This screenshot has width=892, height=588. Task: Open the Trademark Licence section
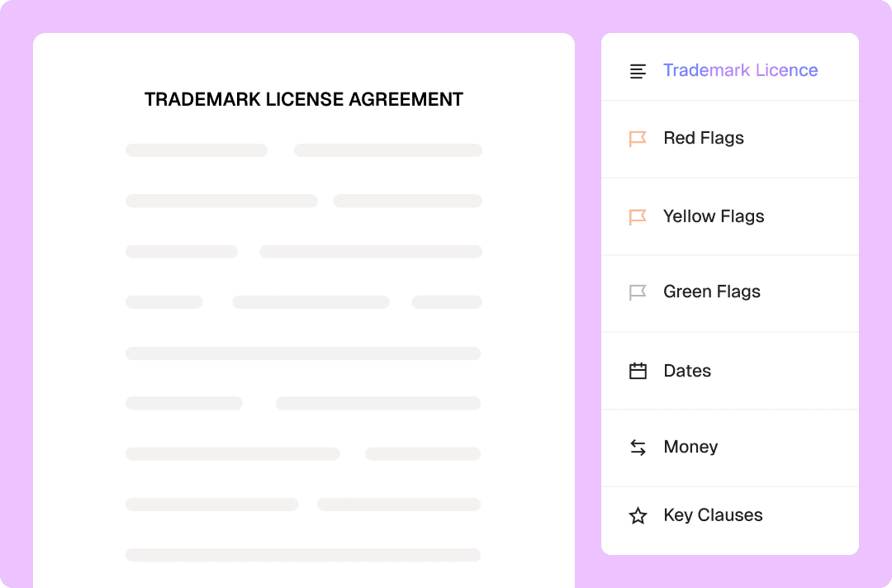tap(730, 67)
